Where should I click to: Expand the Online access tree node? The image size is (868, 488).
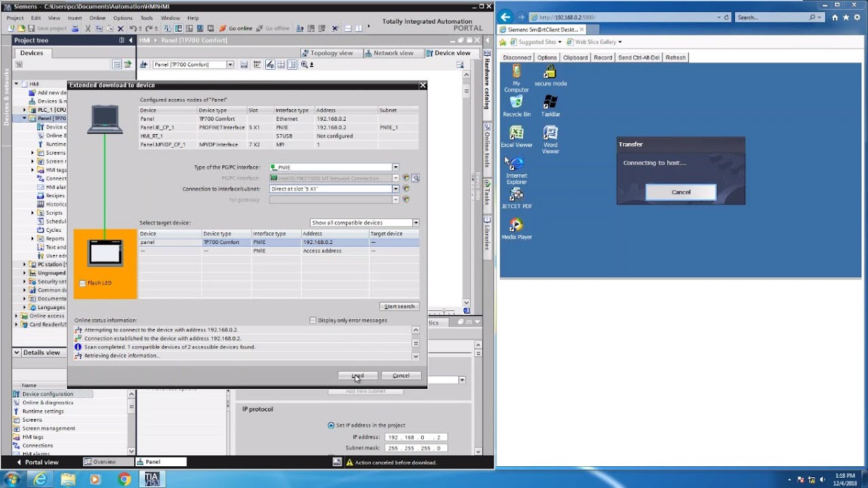16,316
